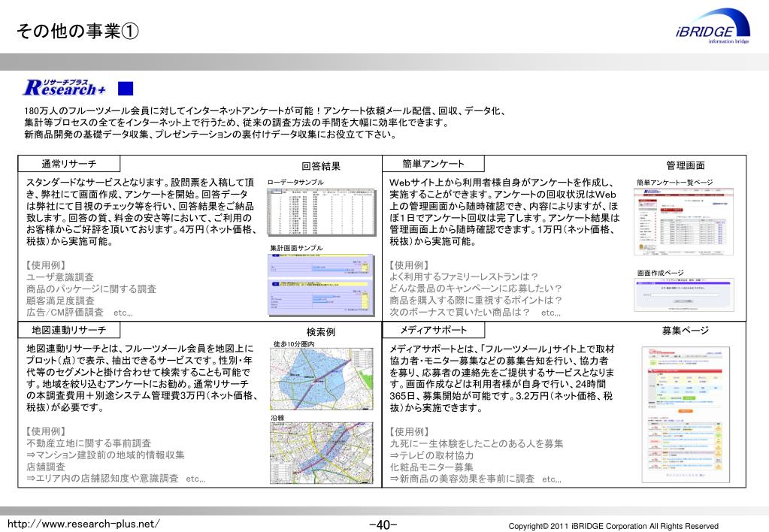
Task: Open the 徒歩10分圏内 map image
Action: [321, 379]
